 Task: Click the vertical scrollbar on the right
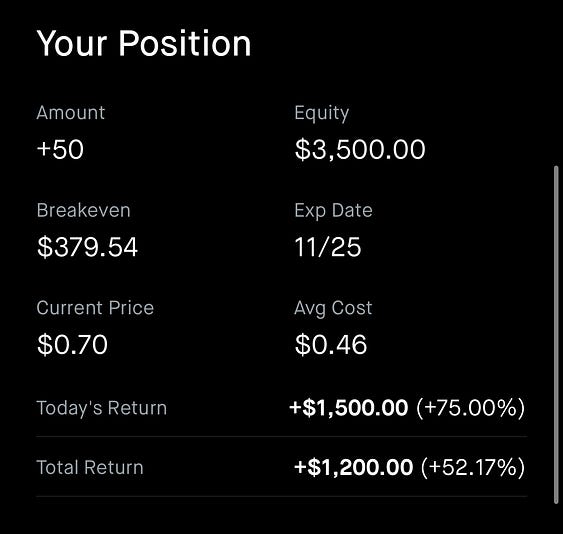[556, 335]
